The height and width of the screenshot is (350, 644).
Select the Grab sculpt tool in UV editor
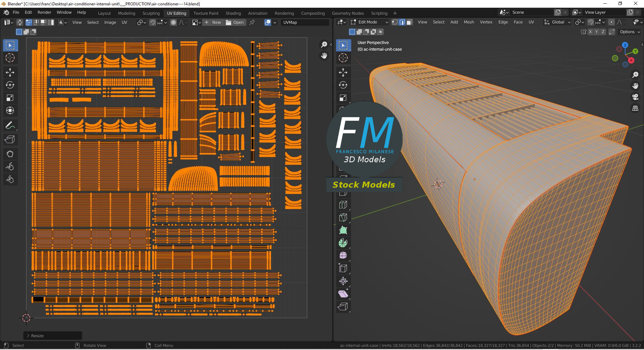[10, 154]
